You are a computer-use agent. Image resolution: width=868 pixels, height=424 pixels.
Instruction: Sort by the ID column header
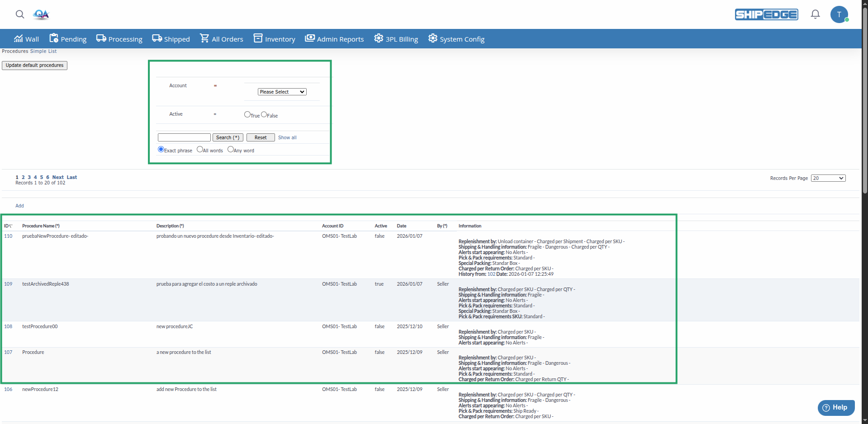[x=8, y=226]
